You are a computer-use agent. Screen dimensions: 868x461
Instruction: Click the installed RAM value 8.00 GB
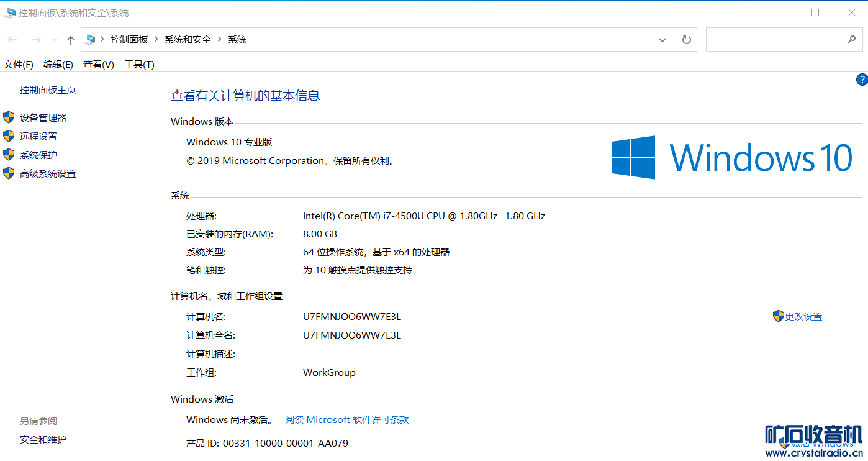pos(320,234)
